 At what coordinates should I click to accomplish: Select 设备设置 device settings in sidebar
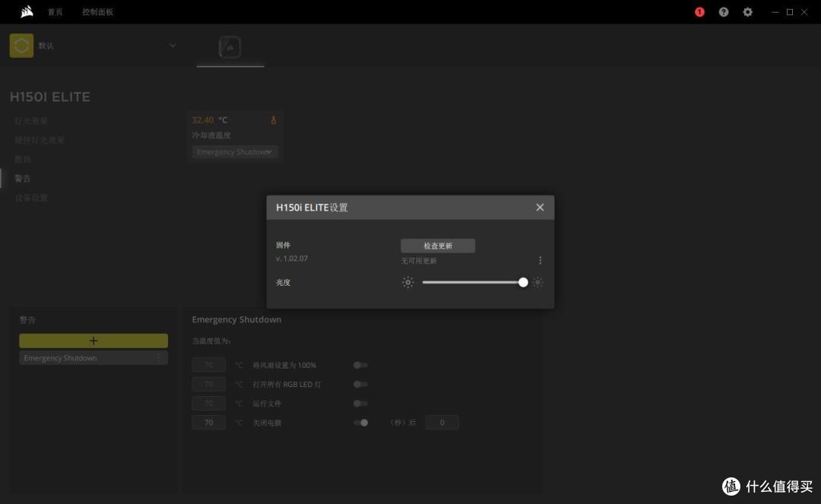(31, 198)
